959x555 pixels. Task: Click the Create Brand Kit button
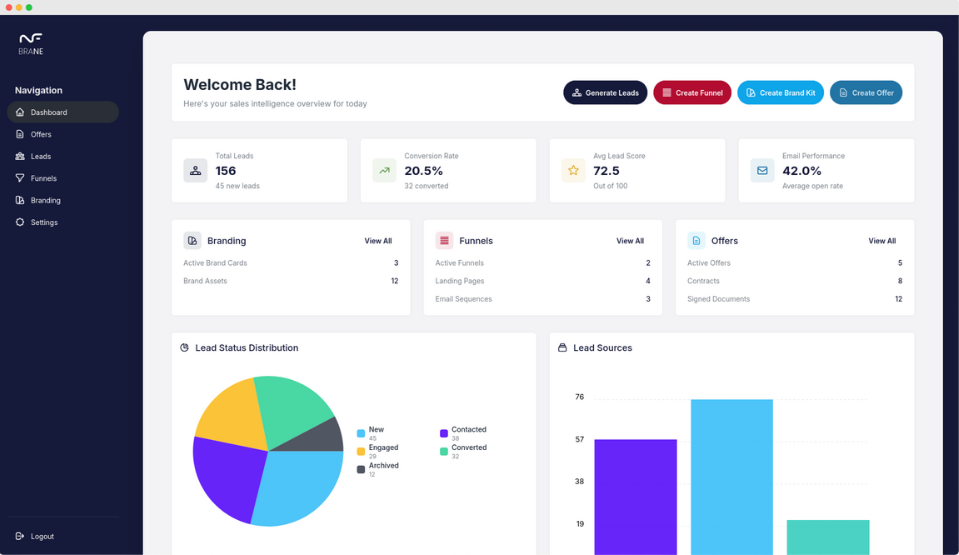780,92
